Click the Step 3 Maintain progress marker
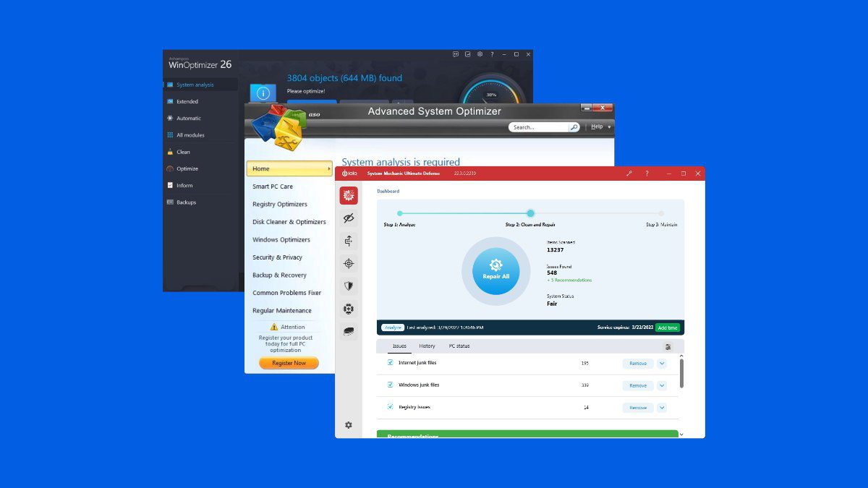The height and width of the screenshot is (488, 868). click(x=661, y=213)
